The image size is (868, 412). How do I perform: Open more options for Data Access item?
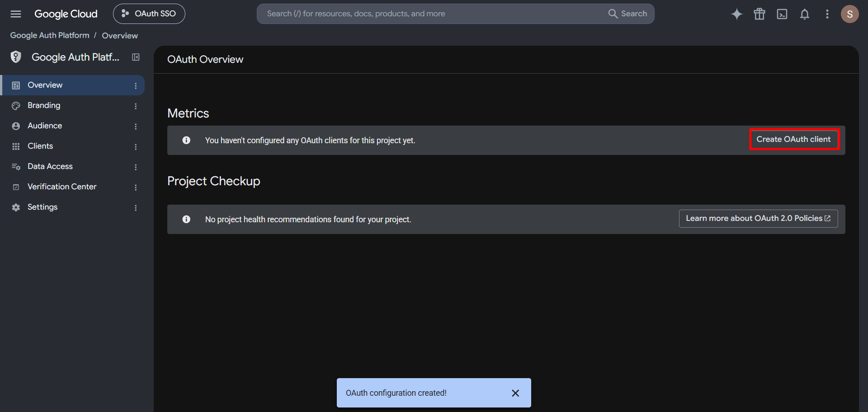click(136, 167)
